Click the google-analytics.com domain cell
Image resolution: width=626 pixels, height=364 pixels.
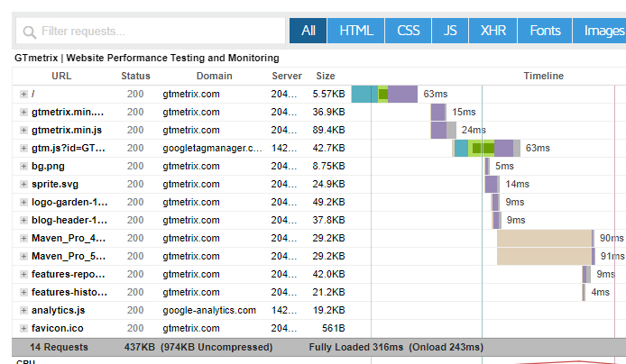[209, 310]
